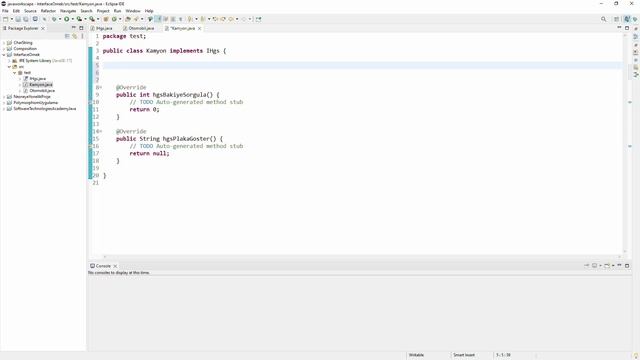Open the Source menu
Screen dimensions: 640x360
pos(30,11)
